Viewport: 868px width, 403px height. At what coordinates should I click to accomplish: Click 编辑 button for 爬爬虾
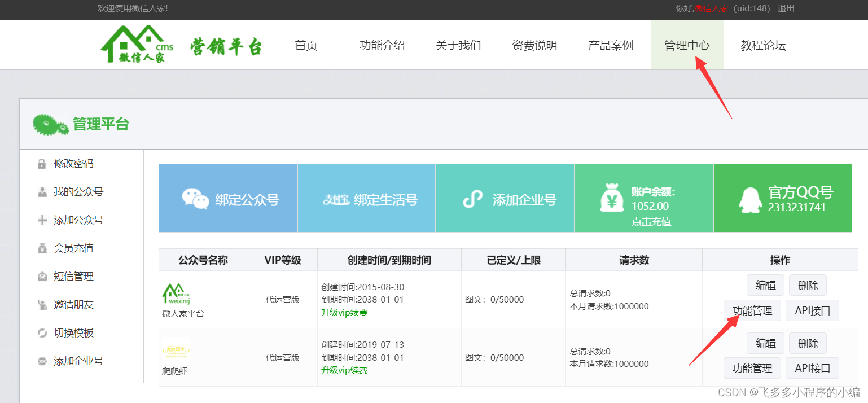pos(766,343)
